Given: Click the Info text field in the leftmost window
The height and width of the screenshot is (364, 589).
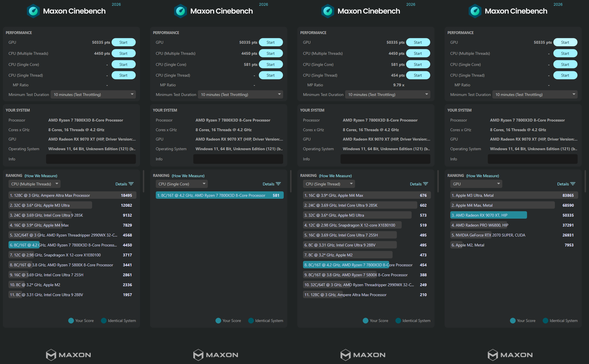Looking at the screenshot, I should tap(91, 159).
